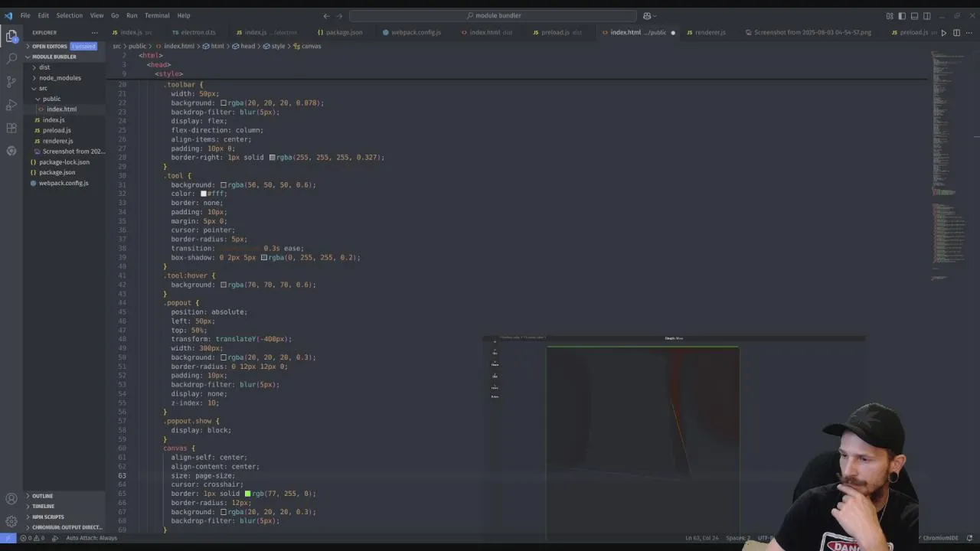This screenshot has height=551, width=980.
Task: Open editor More Actions ellipsis
Action: tap(970, 32)
